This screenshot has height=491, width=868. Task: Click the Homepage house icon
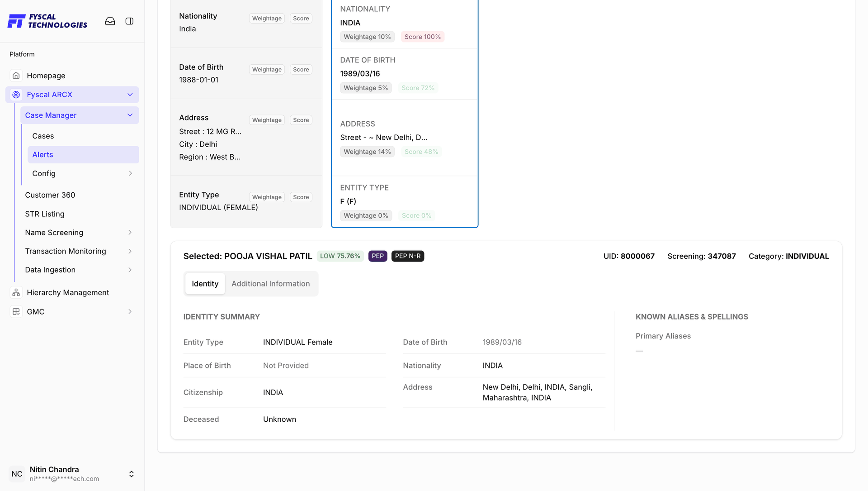point(16,76)
